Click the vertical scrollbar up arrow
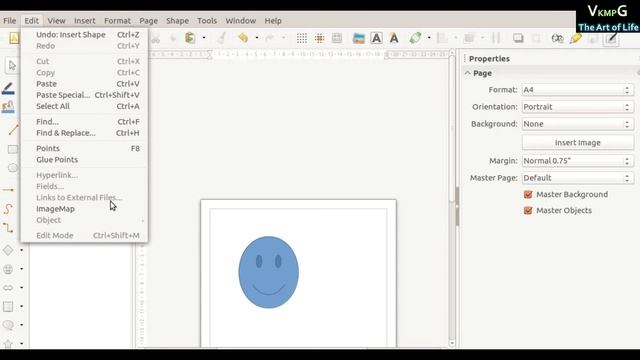 [x=452, y=53]
